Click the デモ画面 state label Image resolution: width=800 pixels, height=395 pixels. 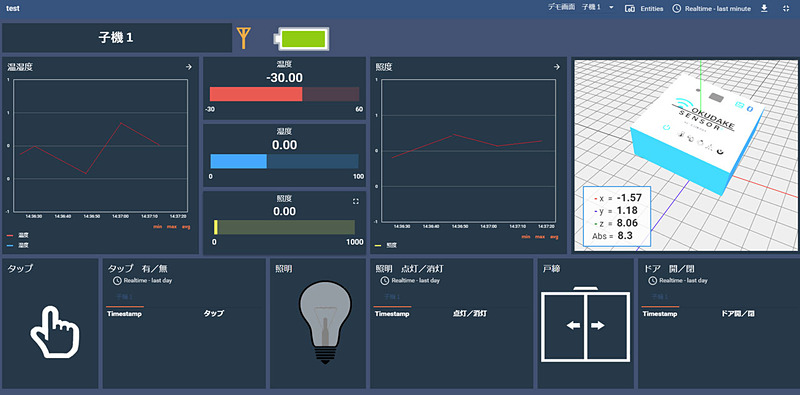[561, 8]
